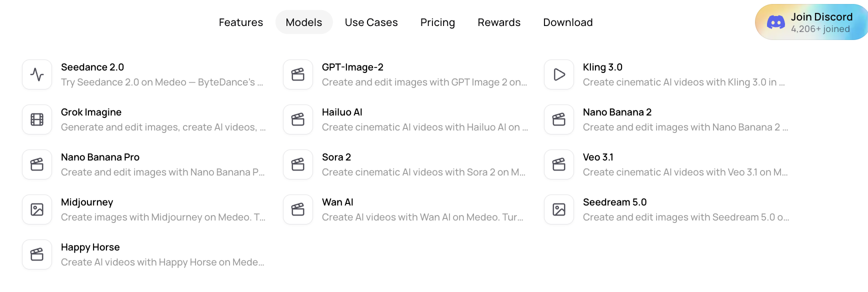The width and height of the screenshot is (868, 292).
Task: Open the Veo 3.1 model link
Action: click(x=666, y=164)
